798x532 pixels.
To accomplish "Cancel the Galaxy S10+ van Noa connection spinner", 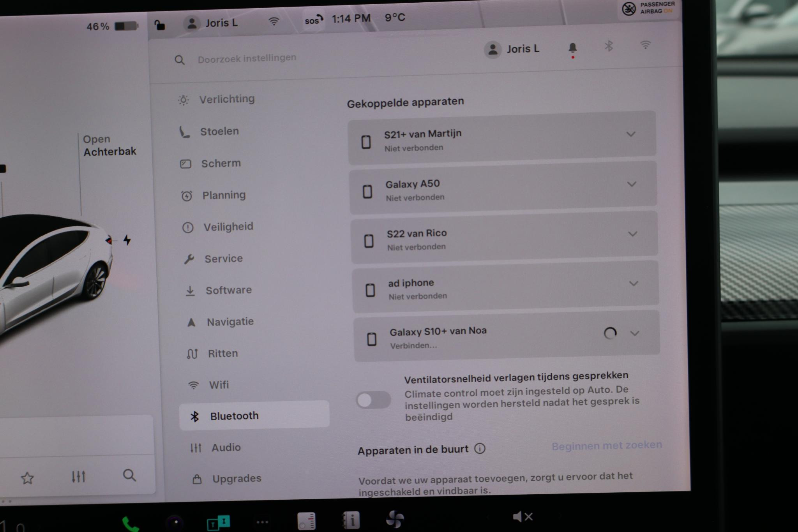I will point(610,333).
